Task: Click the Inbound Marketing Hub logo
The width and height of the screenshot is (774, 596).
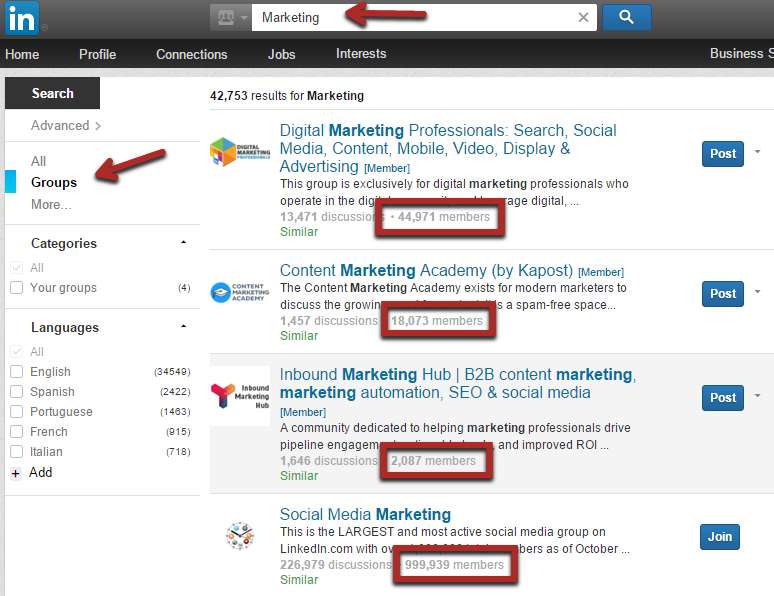Action: point(239,396)
